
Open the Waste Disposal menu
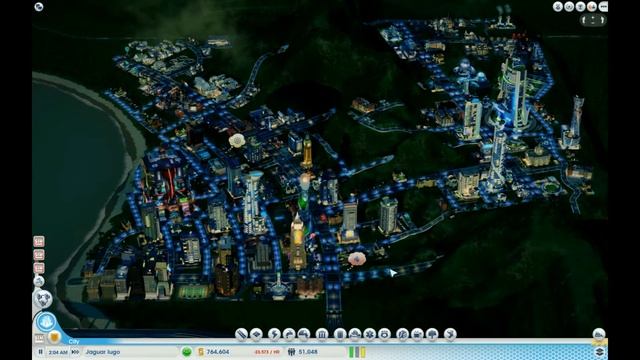(340, 334)
